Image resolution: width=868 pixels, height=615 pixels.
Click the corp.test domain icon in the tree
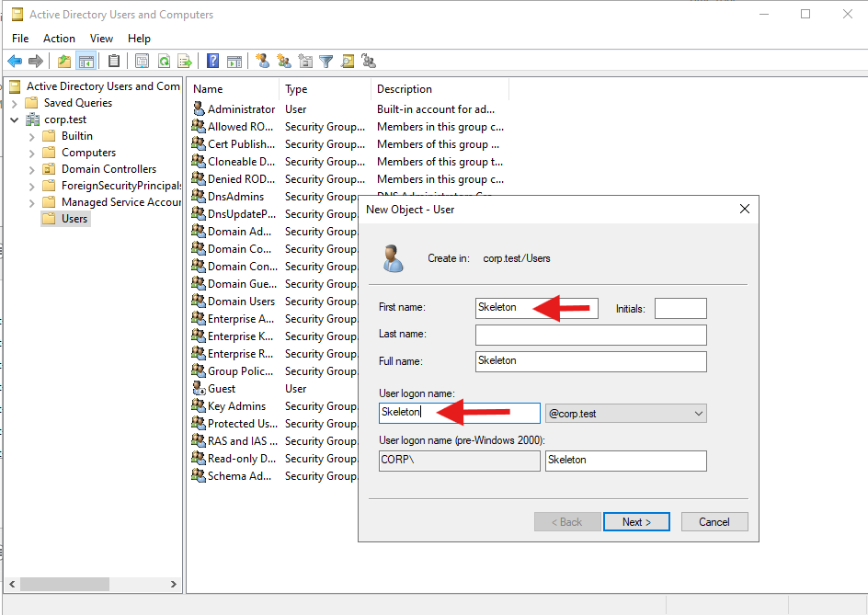point(33,119)
